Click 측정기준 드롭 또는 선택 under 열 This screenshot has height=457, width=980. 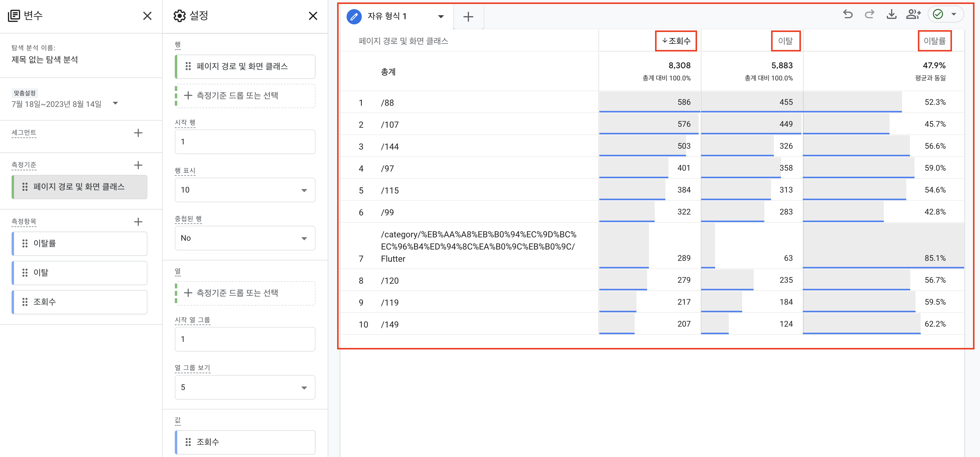(245, 293)
